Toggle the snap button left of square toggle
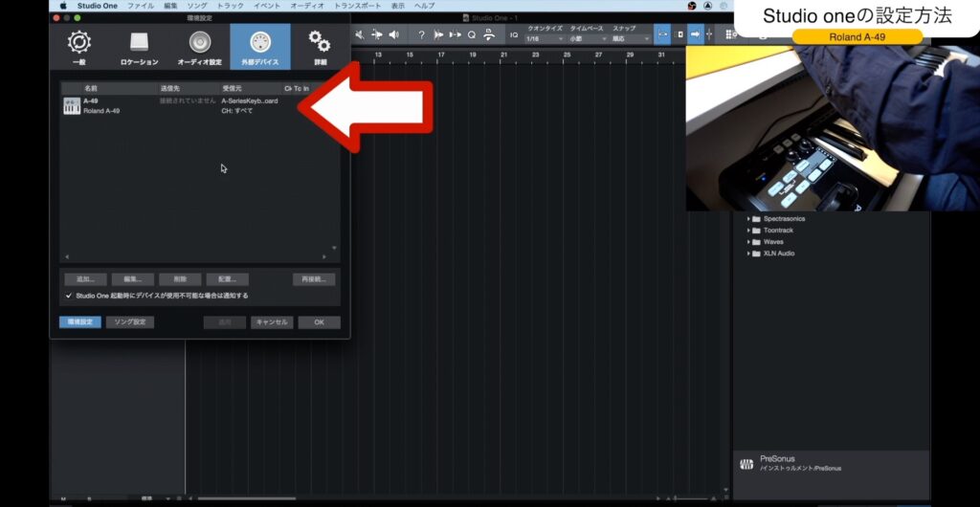Image resolution: width=980 pixels, height=507 pixels. pos(663,35)
